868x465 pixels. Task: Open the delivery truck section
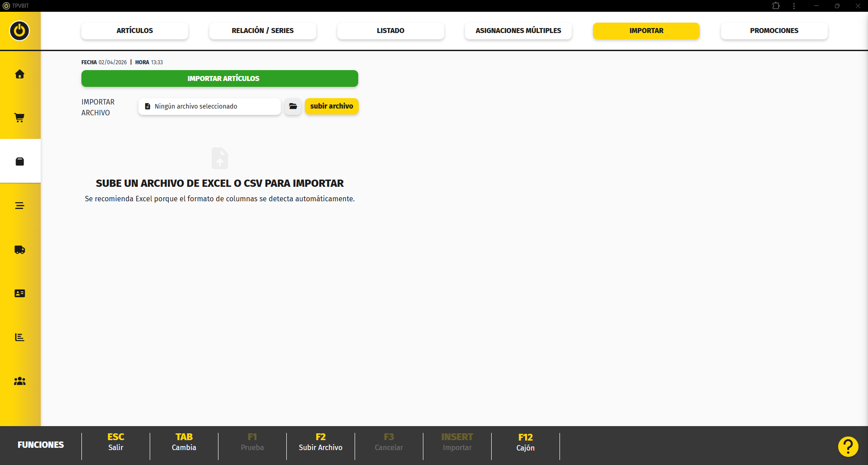19,250
